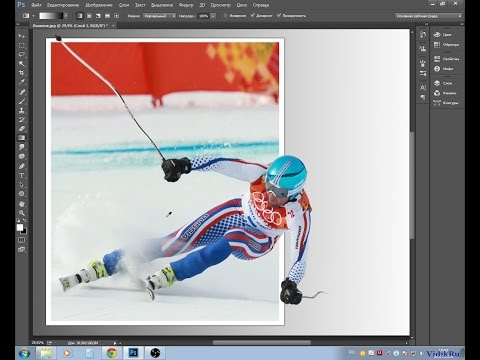Select the Eyedropper tool
The image size is (480, 360).
coord(22,82)
